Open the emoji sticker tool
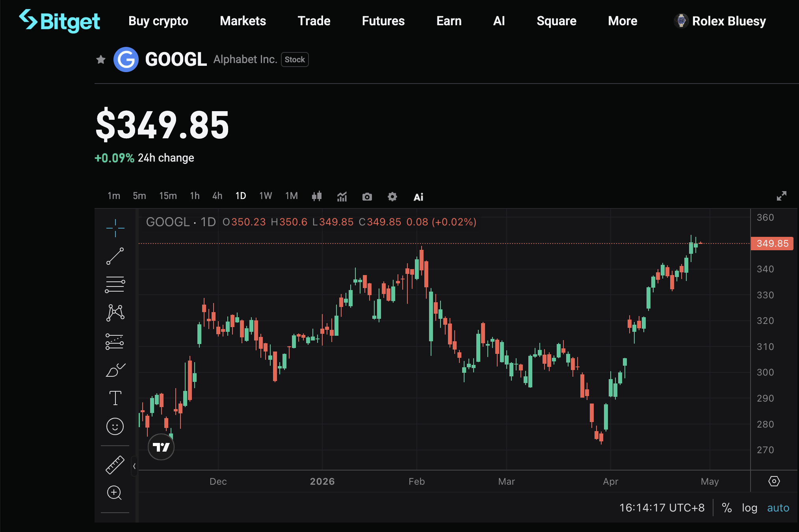Image resolution: width=799 pixels, height=532 pixels. pos(115,426)
